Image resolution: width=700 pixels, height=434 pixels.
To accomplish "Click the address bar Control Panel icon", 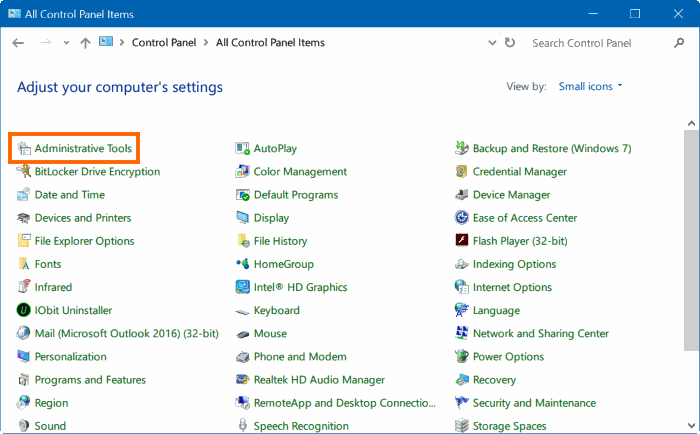I will pos(106,42).
